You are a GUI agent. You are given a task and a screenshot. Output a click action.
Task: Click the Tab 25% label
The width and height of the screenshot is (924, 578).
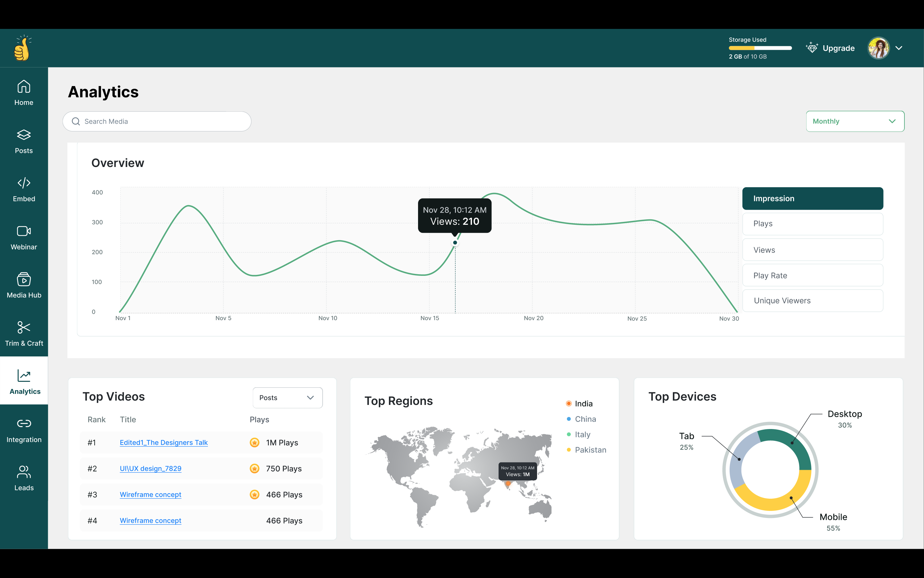pyautogui.click(x=687, y=441)
